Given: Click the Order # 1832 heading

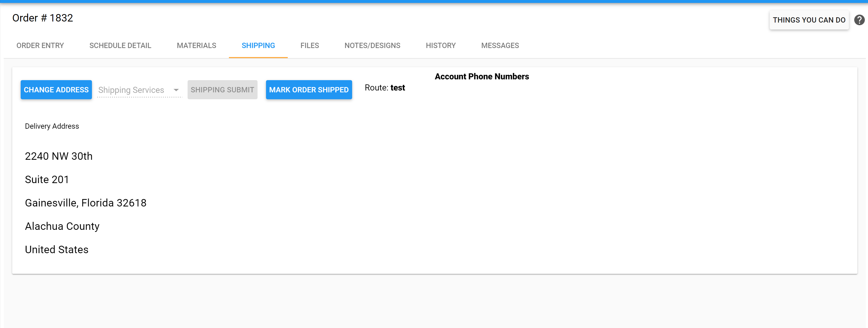Looking at the screenshot, I should point(43,18).
